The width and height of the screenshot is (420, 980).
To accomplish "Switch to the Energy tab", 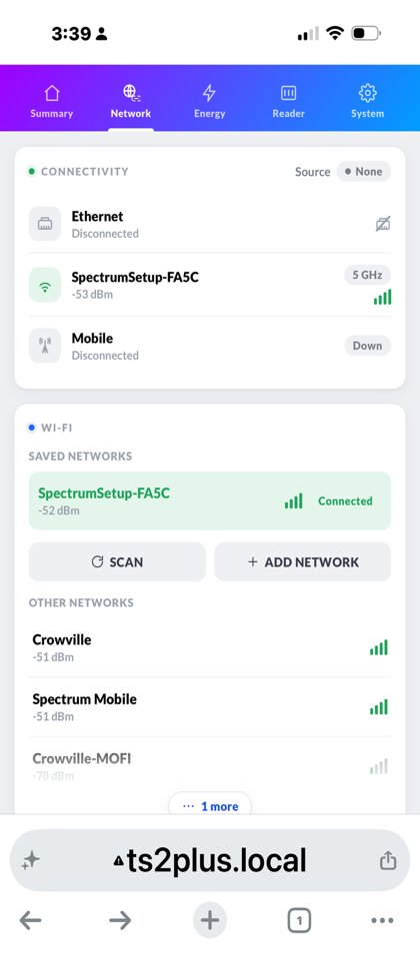I will [x=209, y=102].
